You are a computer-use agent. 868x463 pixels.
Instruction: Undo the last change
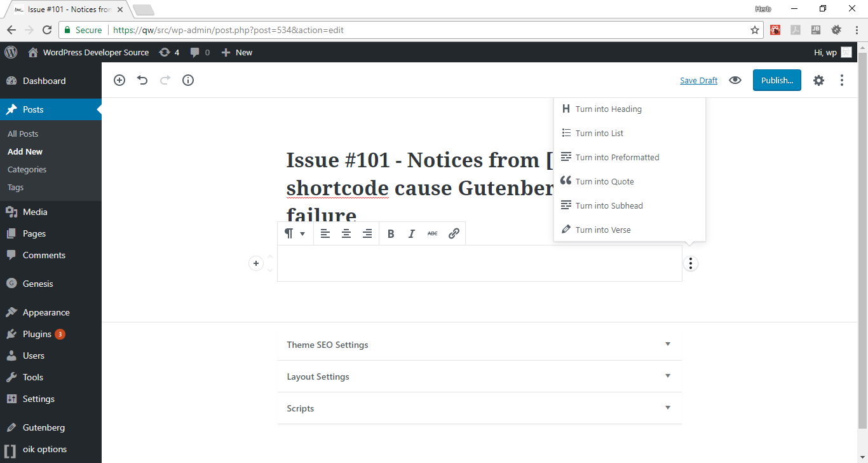pos(142,80)
